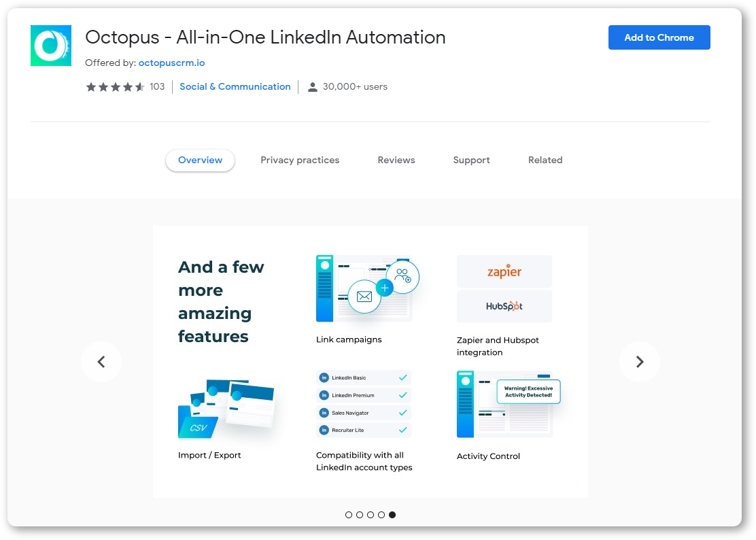756x540 pixels.
Task: Click 'Compatibility with all LinkedIn account types' caption
Action: pyautogui.click(x=364, y=461)
